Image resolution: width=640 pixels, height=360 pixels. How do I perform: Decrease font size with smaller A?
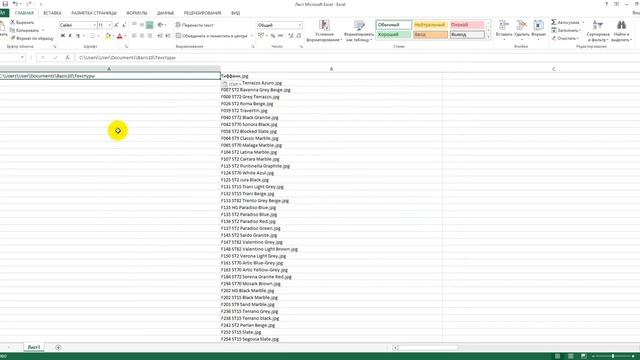(x=124, y=25)
